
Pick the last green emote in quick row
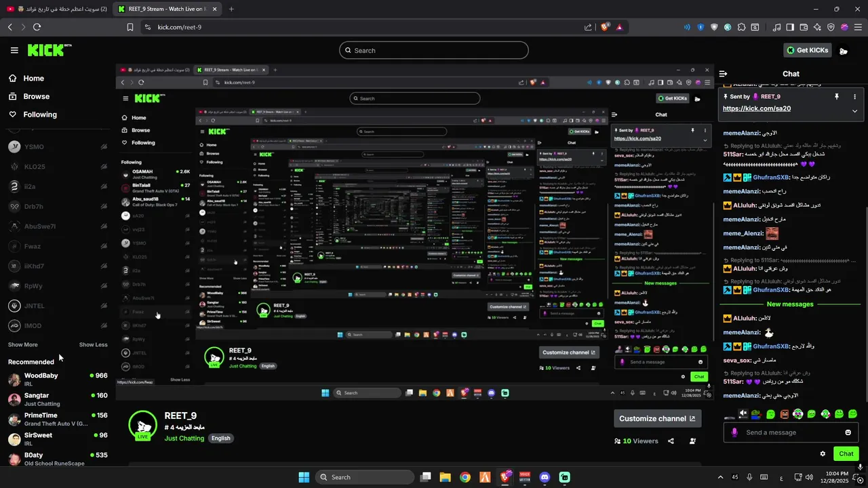click(852, 413)
